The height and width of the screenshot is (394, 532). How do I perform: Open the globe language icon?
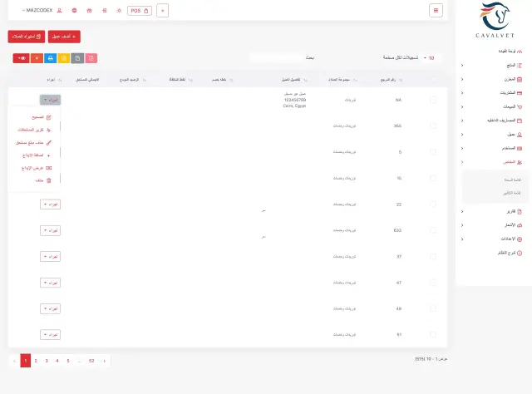tap(74, 11)
